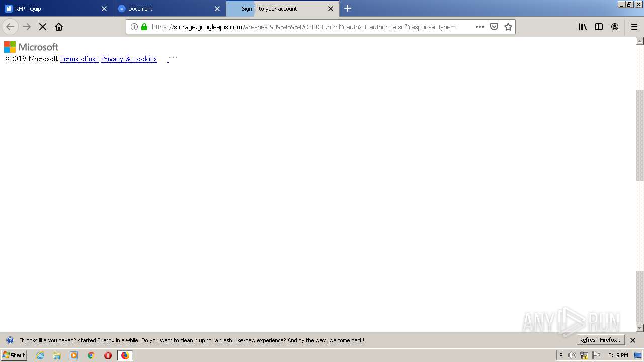Open the Terms of use link
This screenshot has height=362, width=644.
[x=79, y=59]
